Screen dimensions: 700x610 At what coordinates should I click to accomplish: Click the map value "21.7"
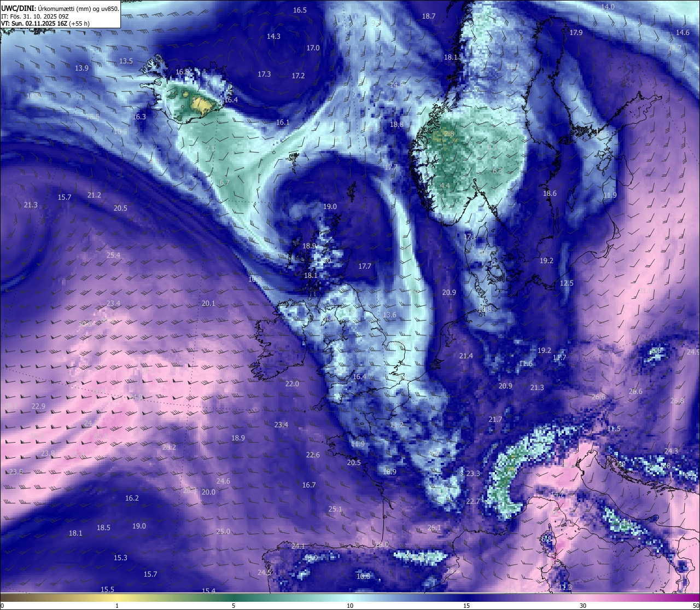495,420
